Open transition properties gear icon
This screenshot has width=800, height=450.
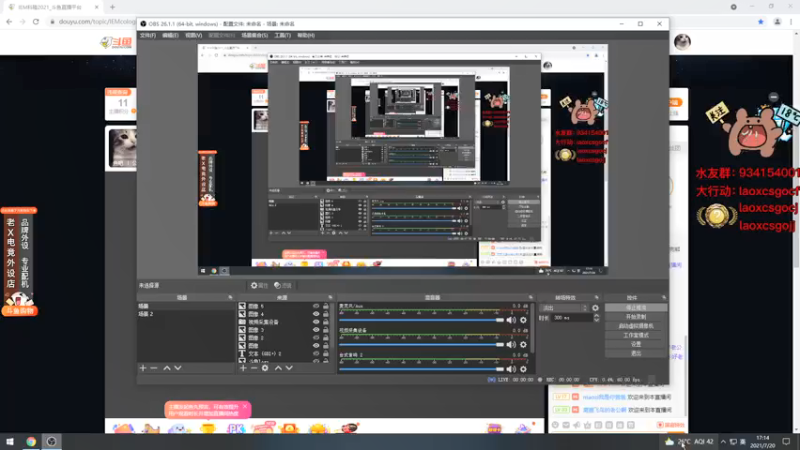pyautogui.click(x=595, y=308)
